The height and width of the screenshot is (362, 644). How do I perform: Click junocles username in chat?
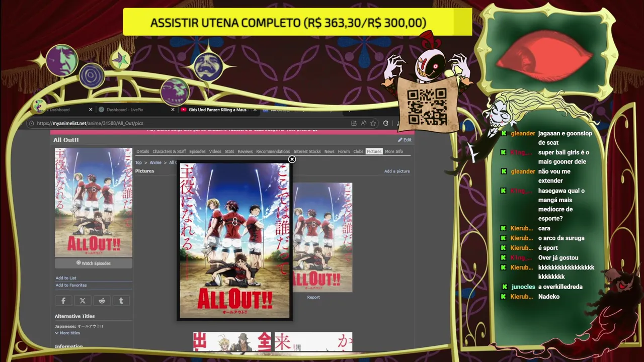point(523,287)
